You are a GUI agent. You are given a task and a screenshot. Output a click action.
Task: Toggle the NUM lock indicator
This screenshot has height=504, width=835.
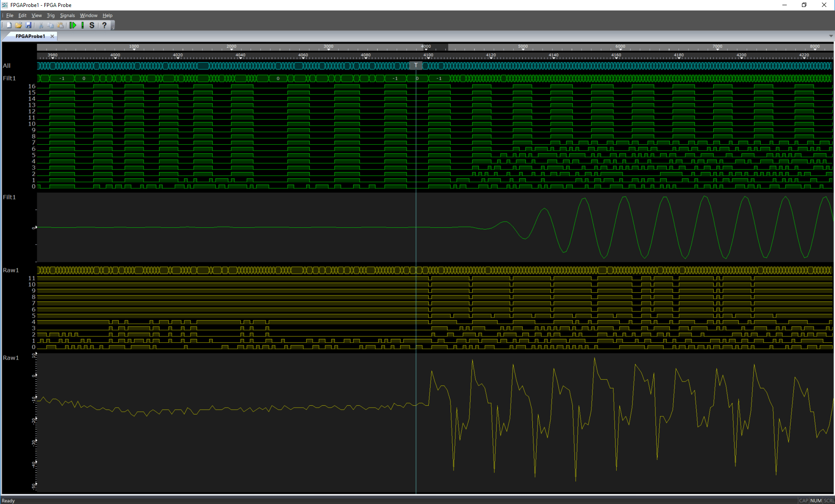[x=815, y=501]
